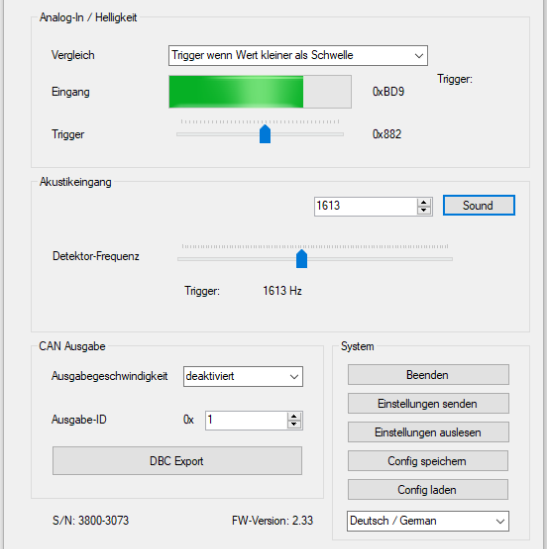Read settings with Einstellungen auslesen
Screen dimensions: 547x549
click(428, 432)
